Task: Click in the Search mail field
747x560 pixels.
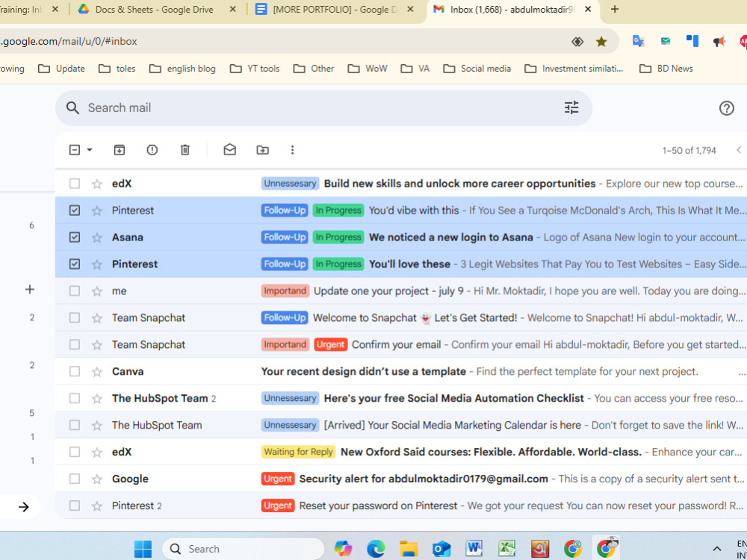Action: click(324, 108)
